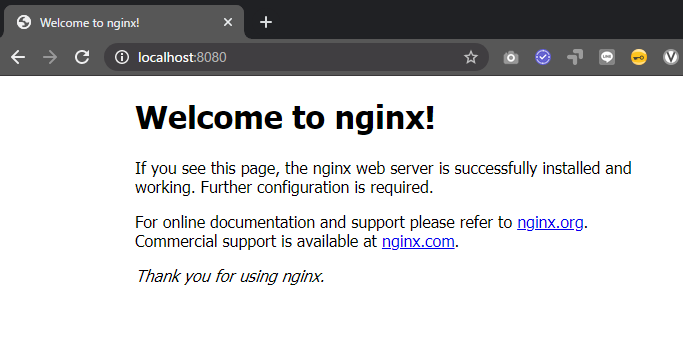Image resolution: width=683 pixels, height=361 pixels.
Task: Click the globe favicon on the tab
Action: 24,22
